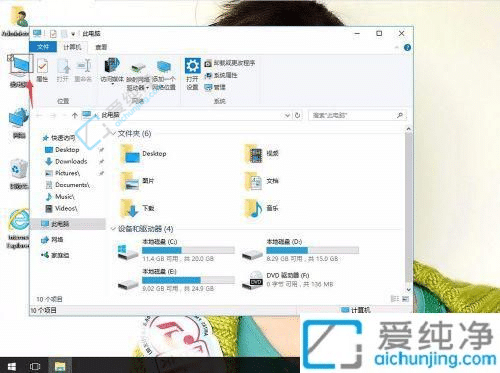Click the Windows Start button
Screen dimensions: 500x373
point(11,366)
